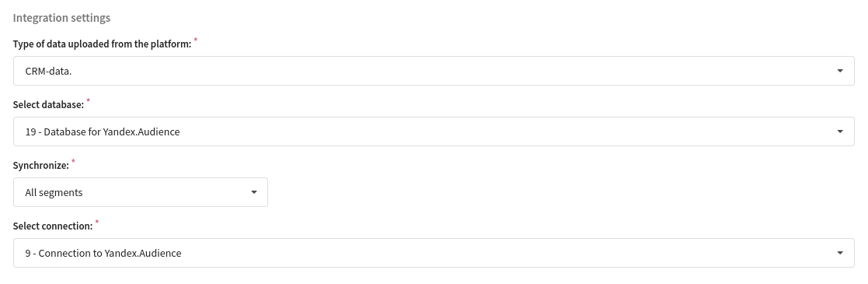Click the arrow icon beside CRM-data.
868x284 pixels.
click(x=840, y=71)
